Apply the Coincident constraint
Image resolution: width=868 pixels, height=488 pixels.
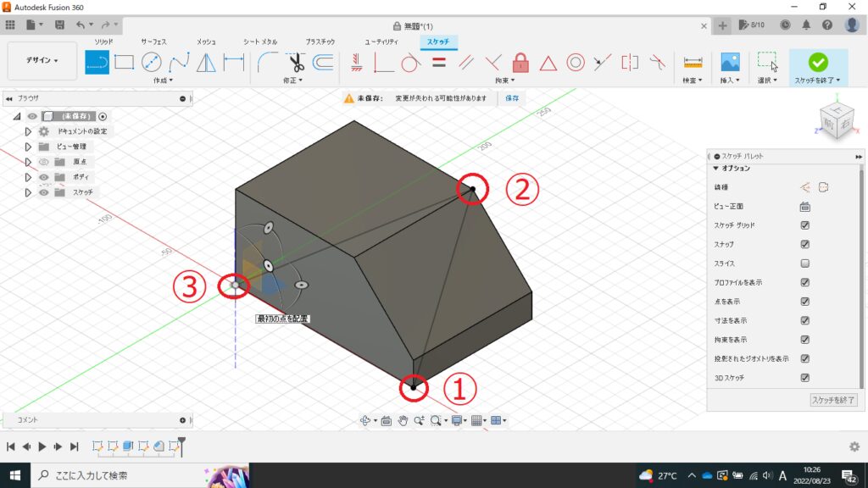pyautogui.click(x=383, y=63)
